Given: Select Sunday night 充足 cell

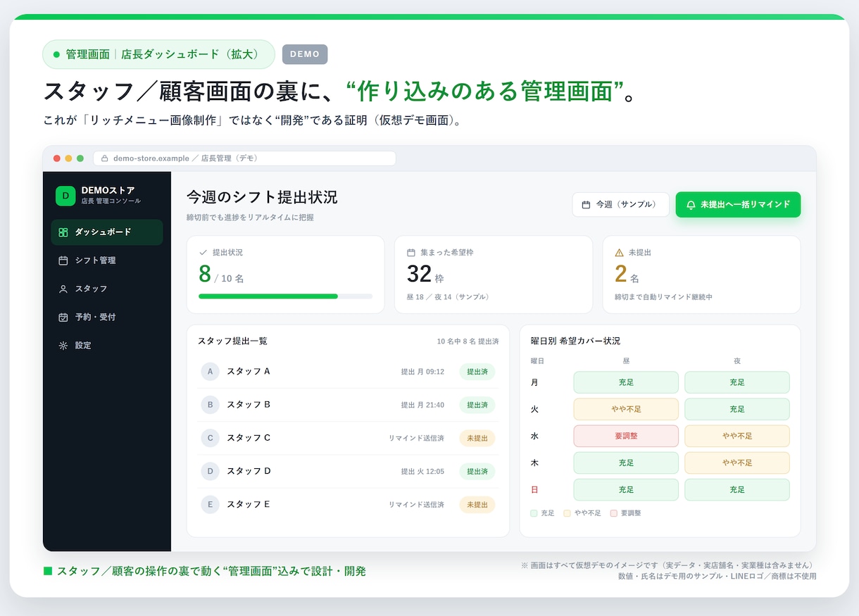Looking at the screenshot, I should [737, 489].
